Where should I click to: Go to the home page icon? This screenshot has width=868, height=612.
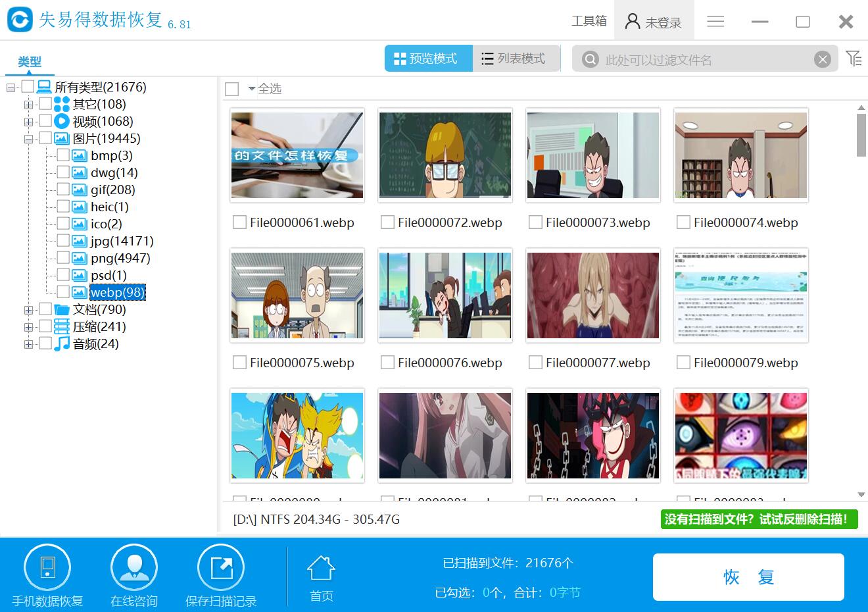pos(321,569)
